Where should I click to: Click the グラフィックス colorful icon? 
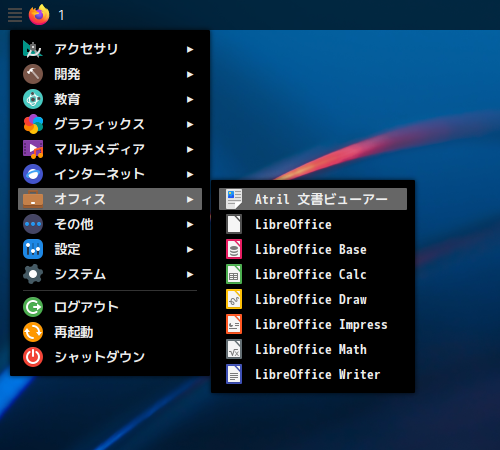(x=33, y=124)
